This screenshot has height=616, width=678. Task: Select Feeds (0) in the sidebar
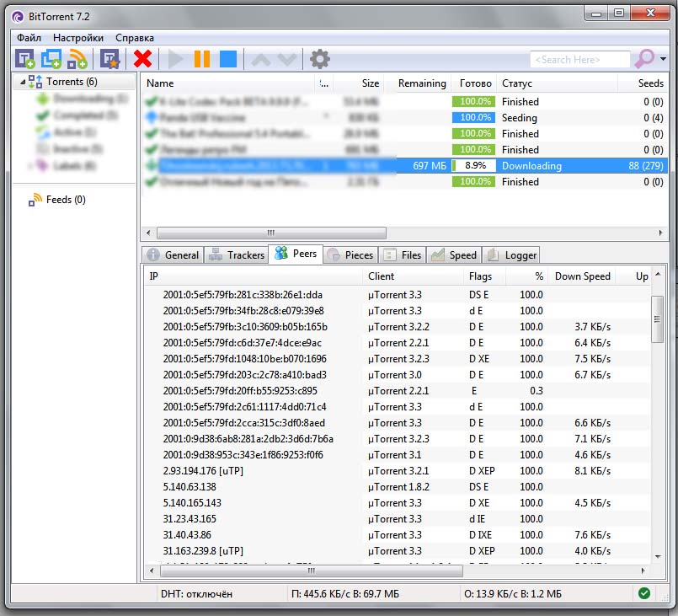[65, 200]
